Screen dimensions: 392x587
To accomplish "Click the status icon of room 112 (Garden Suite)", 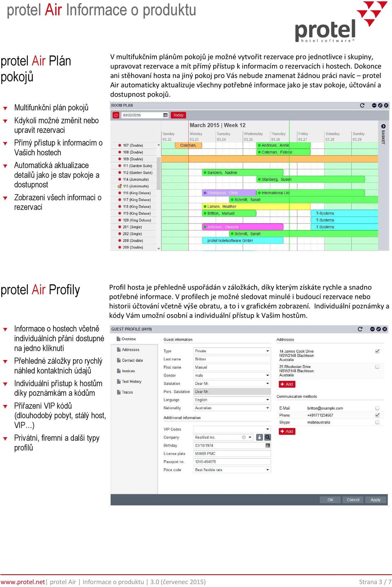I will coord(120,173).
